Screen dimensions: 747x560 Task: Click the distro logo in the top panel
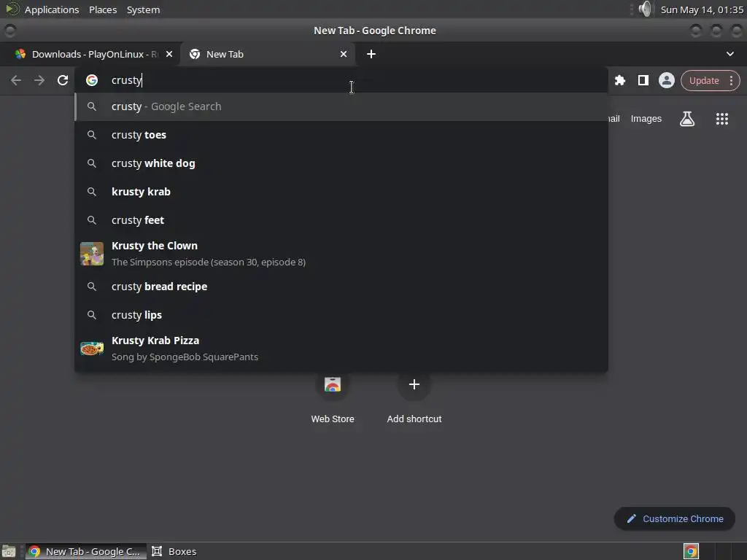coord(12,9)
